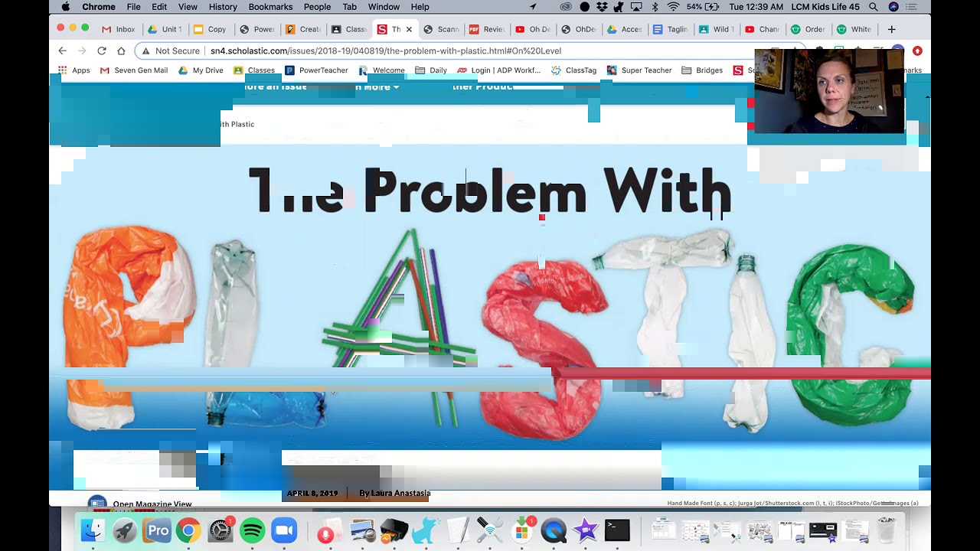Open Launchpad rocket in the Dock
Screen dimensions: 980x551
(x=125, y=530)
